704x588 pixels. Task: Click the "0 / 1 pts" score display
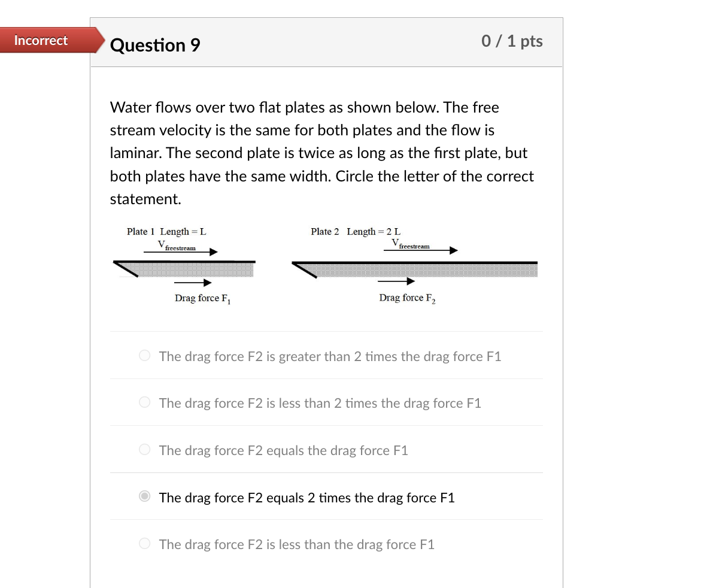pos(512,41)
